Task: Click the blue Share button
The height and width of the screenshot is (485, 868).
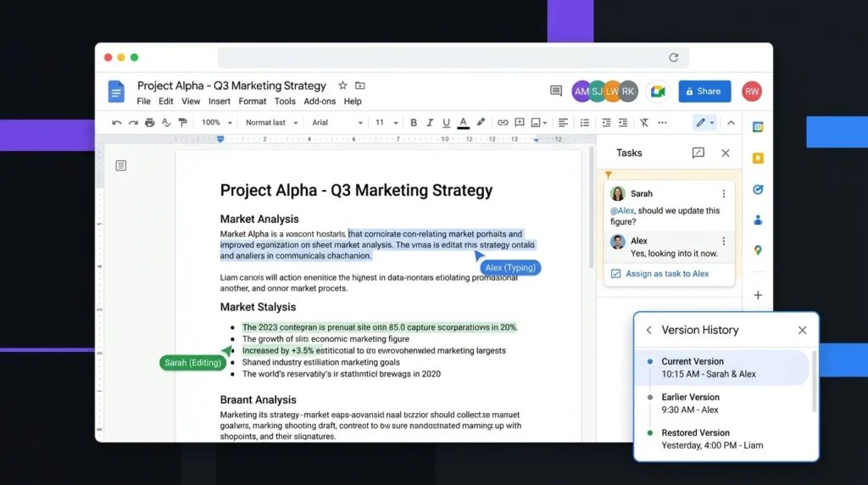Action: tap(704, 92)
